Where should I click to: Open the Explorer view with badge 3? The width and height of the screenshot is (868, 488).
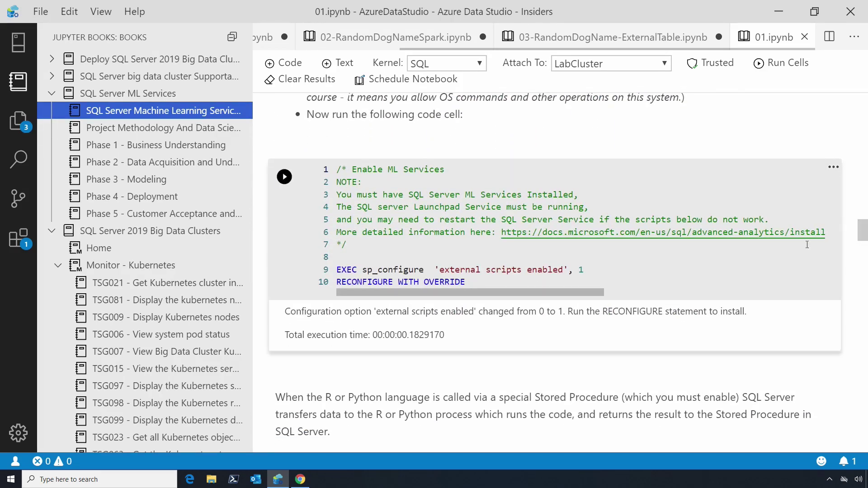[18, 121]
